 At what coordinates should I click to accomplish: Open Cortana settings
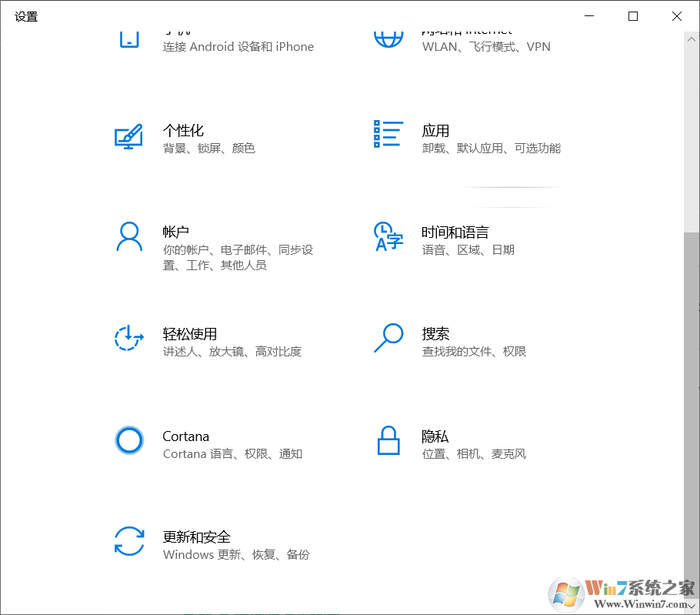click(x=185, y=436)
